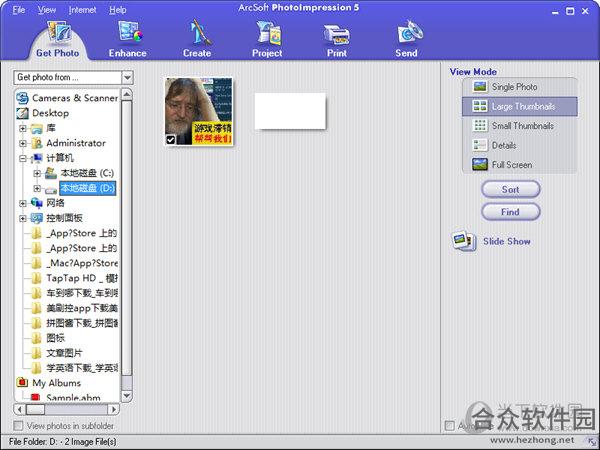This screenshot has width=600, height=450.
Task: Click the 图标 folder icon
Action: tap(36, 338)
